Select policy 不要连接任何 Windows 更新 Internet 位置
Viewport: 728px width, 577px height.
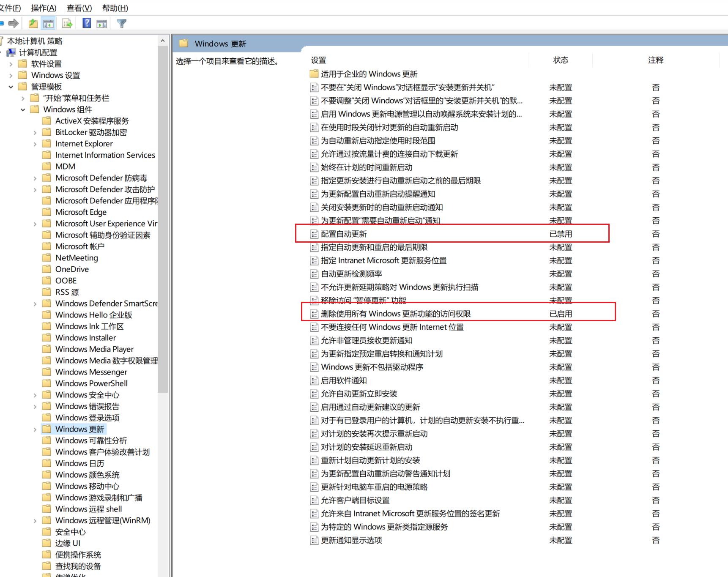(392, 327)
